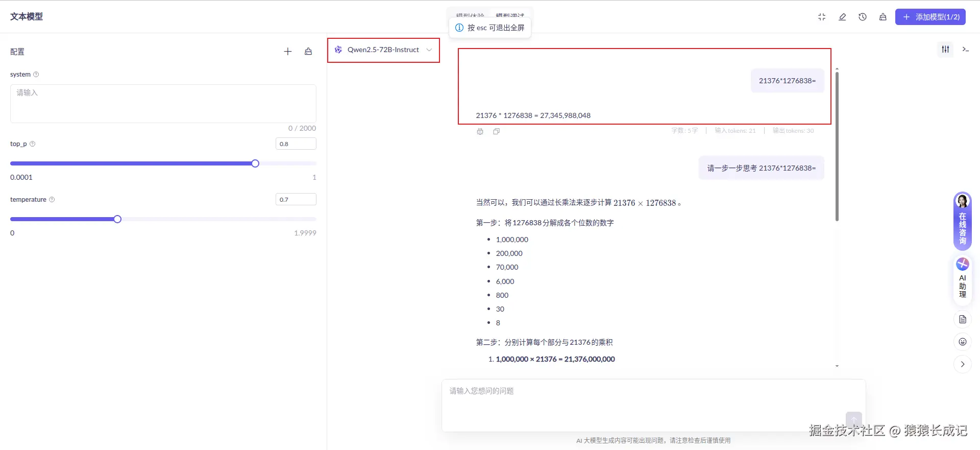
Task: Click the pencil edit icon in header
Action: click(842, 17)
